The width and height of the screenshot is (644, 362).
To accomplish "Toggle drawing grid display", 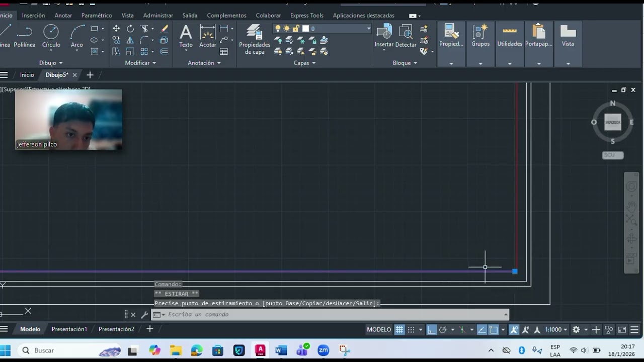I will coord(399,330).
